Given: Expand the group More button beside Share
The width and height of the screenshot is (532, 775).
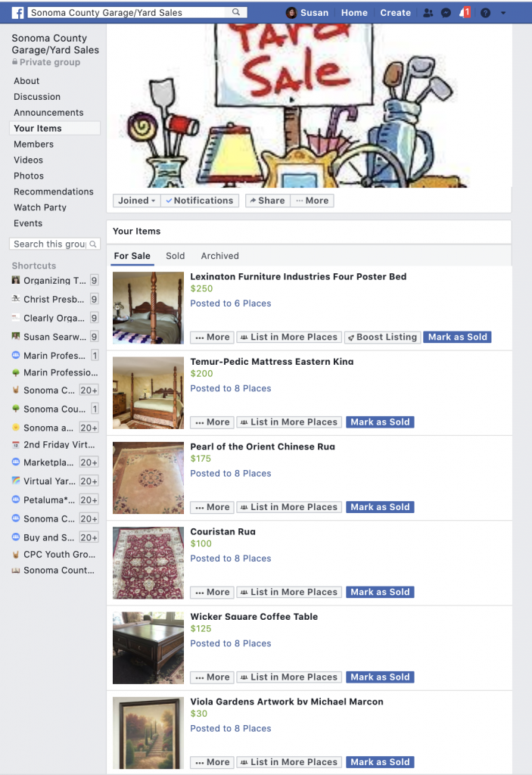Looking at the screenshot, I should 313,200.
